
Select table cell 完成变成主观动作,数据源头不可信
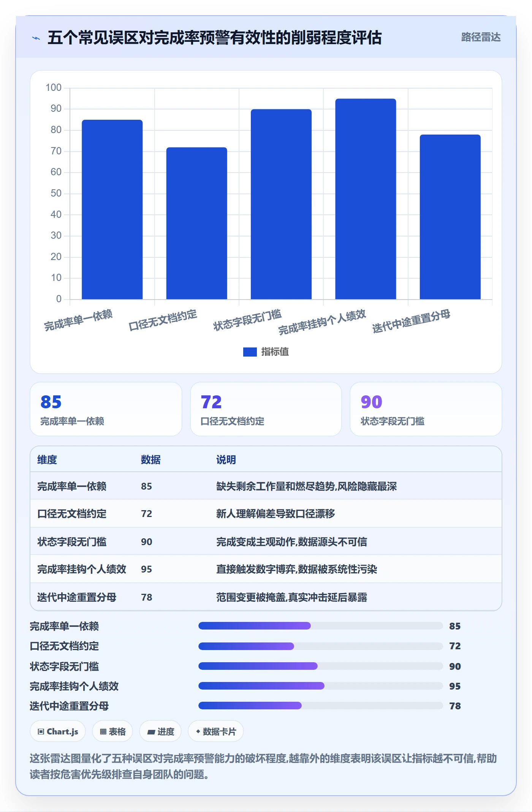[291, 542]
